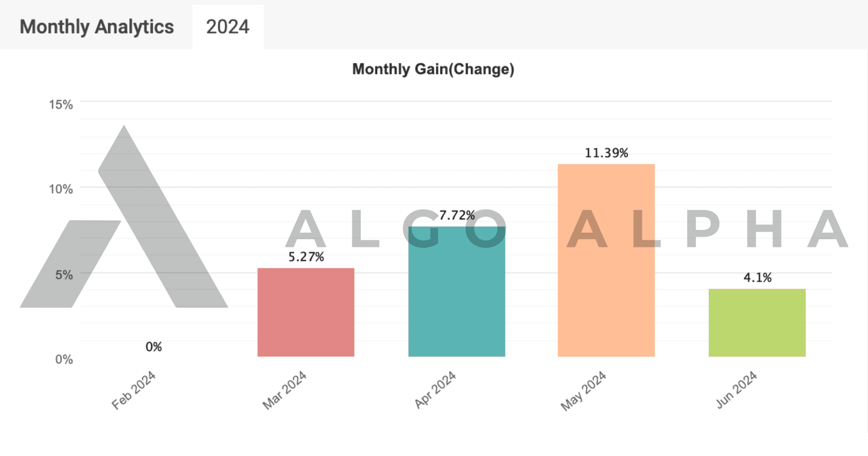Screen dimensions: 868x456
Task: Click the 4.1% data label
Action: click(758, 278)
